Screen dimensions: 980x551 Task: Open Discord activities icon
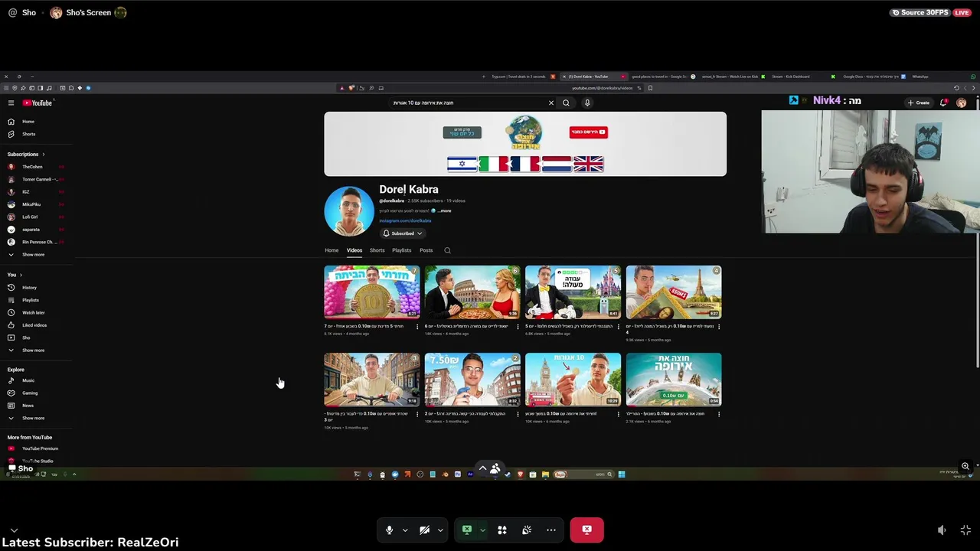pyautogui.click(x=502, y=530)
